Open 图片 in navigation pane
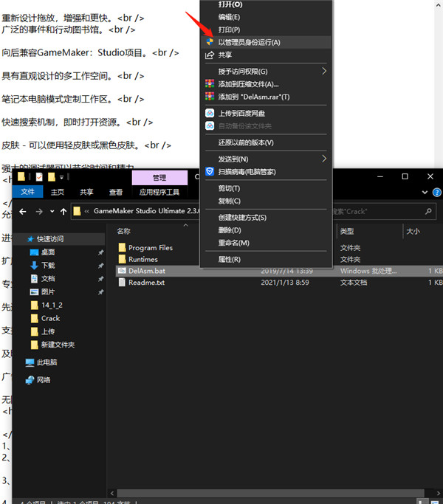Image resolution: width=443 pixels, height=504 pixels. (x=48, y=291)
